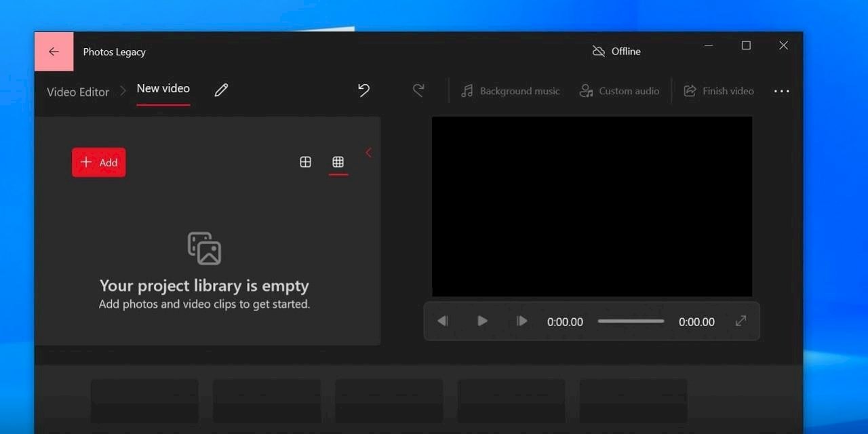Add photos and video clips with Add button
Viewport: 868px width, 434px height.
coord(98,162)
